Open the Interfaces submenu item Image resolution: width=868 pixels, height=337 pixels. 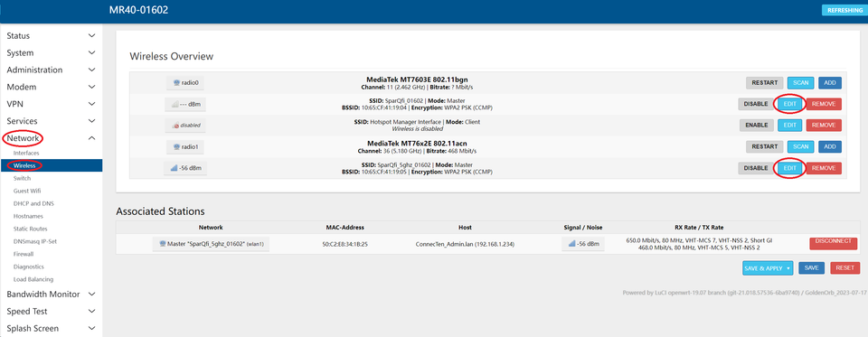[26, 153]
